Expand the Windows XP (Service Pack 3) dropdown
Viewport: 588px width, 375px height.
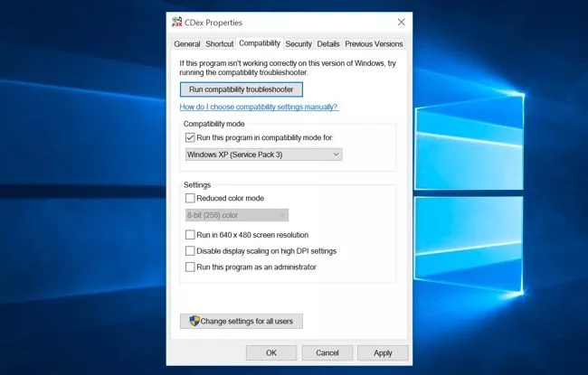263,155
